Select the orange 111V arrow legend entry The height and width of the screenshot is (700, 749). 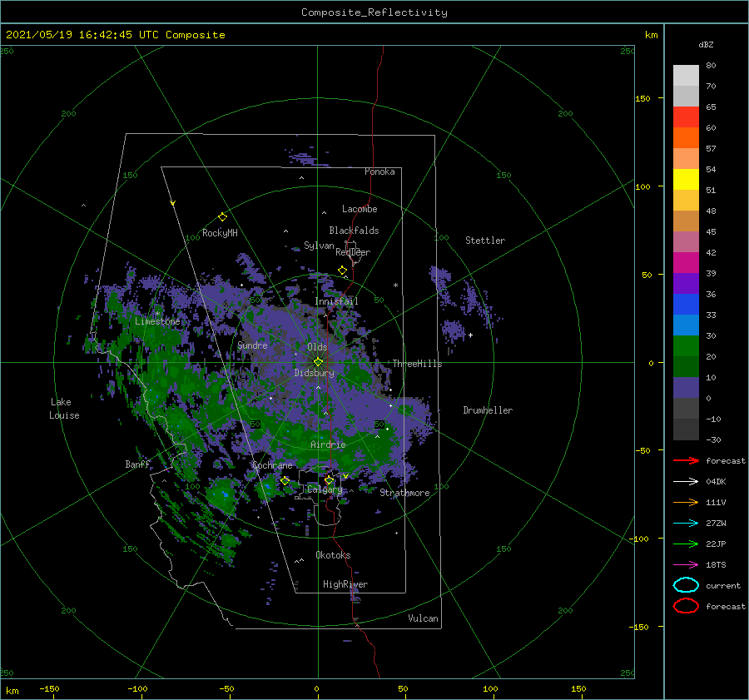click(x=686, y=502)
